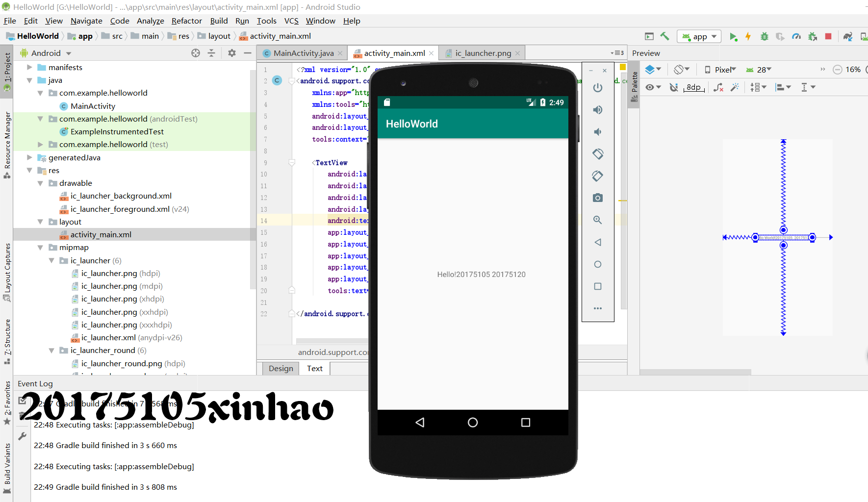Open the Build menu

tap(219, 21)
